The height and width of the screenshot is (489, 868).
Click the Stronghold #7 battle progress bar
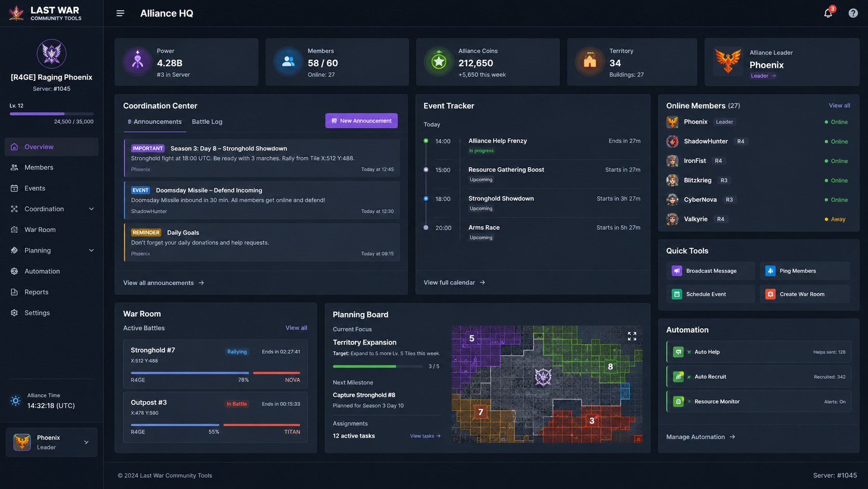tap(215, 373)
